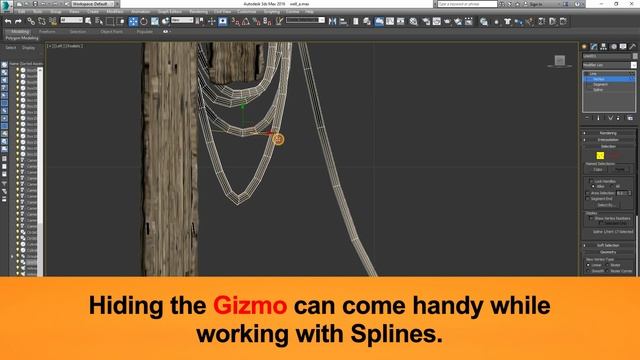Open the Hierarchy panel tab icon
This screenshot has width=640, height=360.
(603, 47)
